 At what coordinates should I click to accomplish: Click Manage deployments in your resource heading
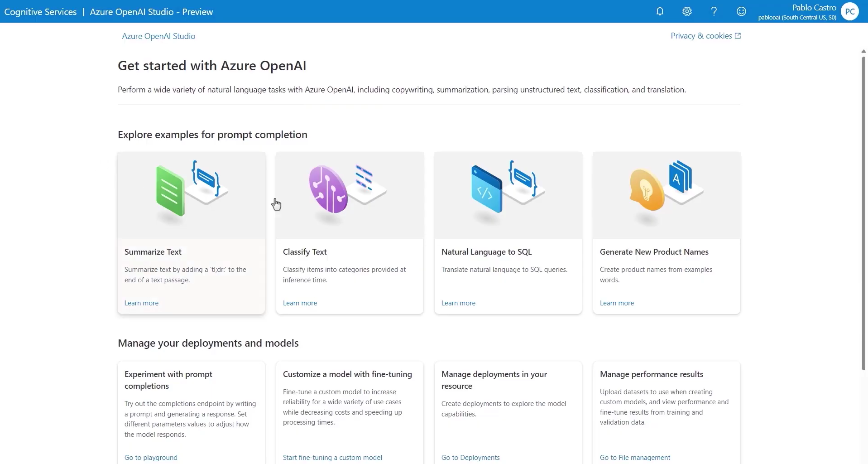pos(494,380)
